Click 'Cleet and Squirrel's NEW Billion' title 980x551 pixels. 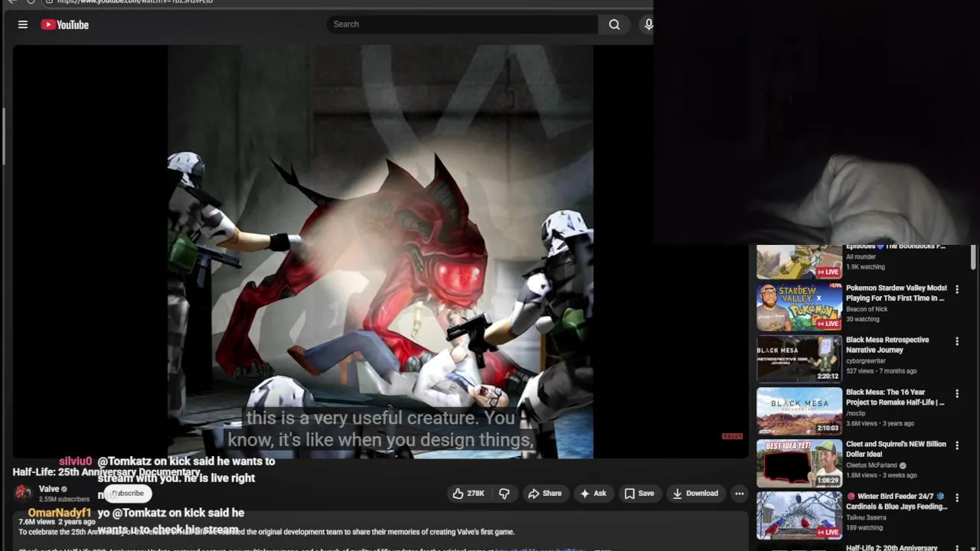point(896,449)
